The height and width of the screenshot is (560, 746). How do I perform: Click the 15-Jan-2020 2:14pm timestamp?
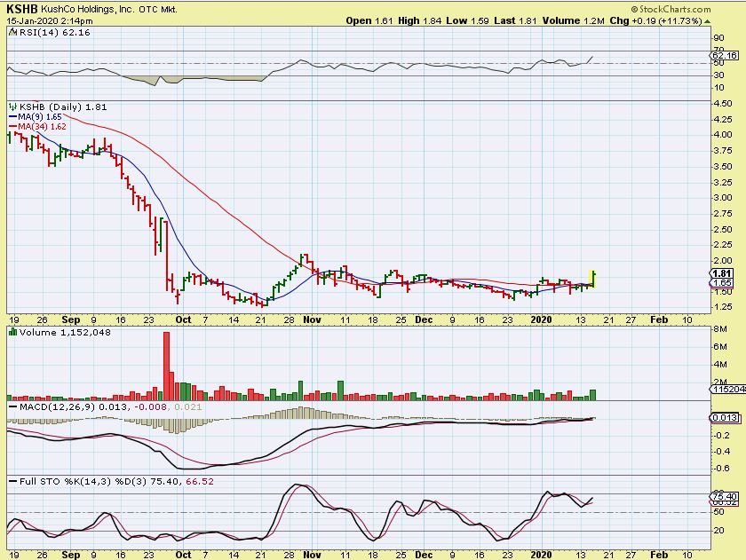point(50,21)
